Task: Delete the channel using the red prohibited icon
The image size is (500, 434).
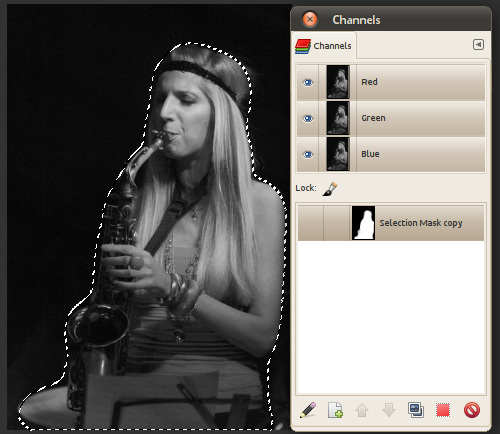Action: [472, 410]
